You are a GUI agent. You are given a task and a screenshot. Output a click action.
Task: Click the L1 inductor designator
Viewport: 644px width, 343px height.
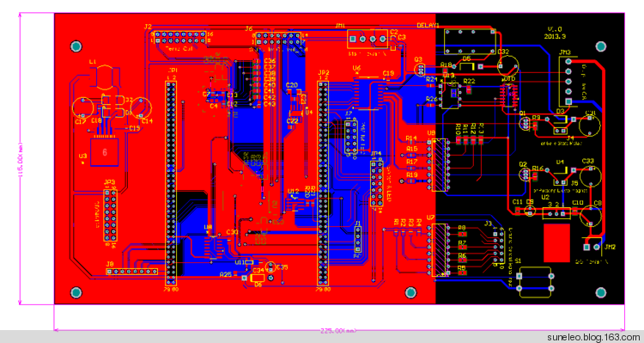[x=93, y=62]
